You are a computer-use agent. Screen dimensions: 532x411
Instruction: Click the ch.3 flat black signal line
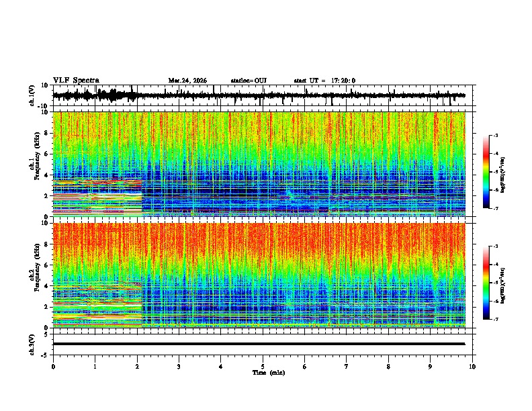259,344
